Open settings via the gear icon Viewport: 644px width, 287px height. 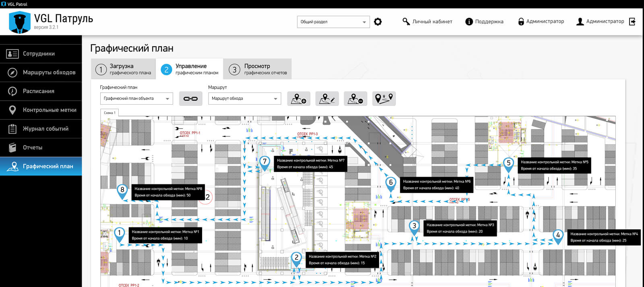point(378,22)
